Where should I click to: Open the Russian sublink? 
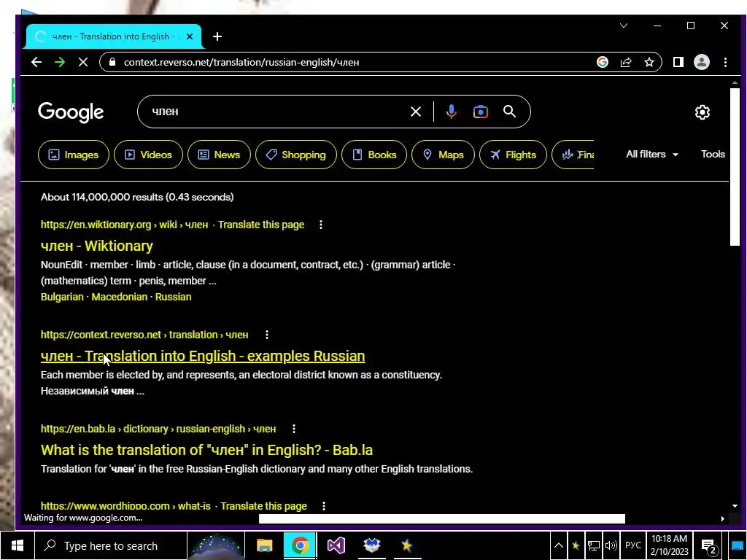(174, 297)
